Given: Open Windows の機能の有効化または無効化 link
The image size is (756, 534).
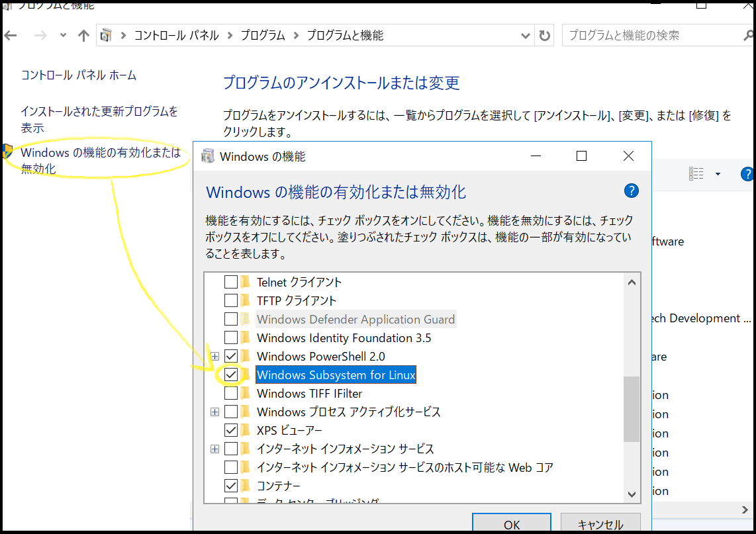Looking at the screenshot, I should click(100, 161).
